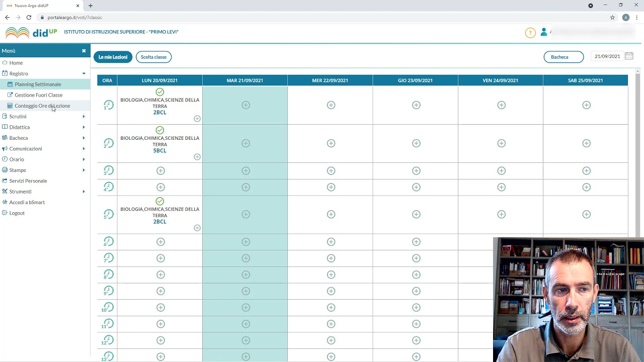This screenshot has height=362, width=644.
Task: Select Le mie Lezioni button
Action: (x=113, y=57)
